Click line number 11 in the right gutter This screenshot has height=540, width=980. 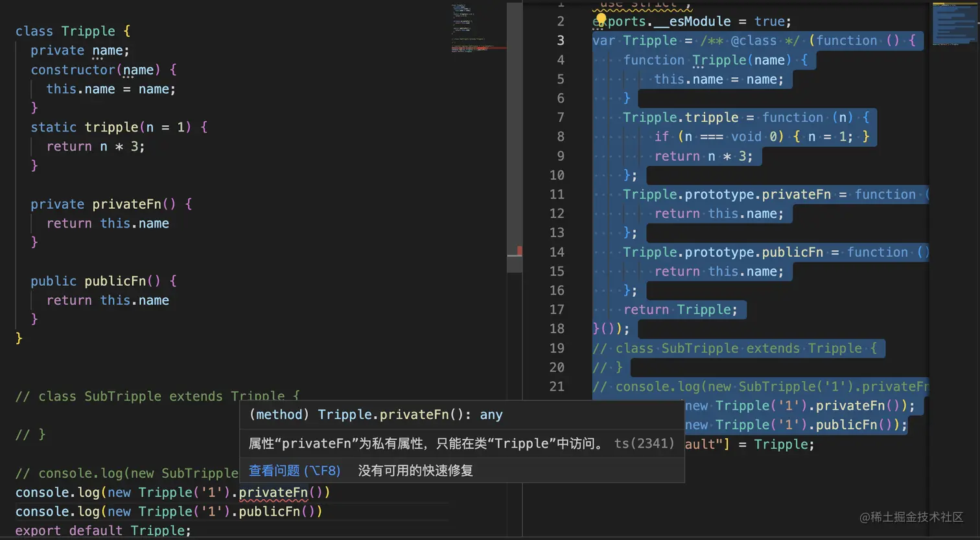point(557,194)
